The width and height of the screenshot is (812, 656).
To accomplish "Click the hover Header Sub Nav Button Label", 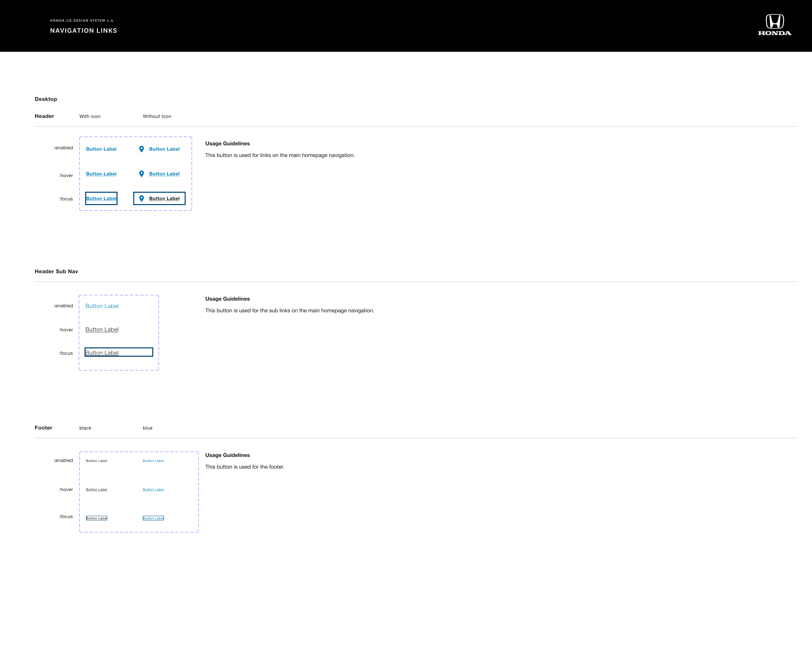I will coord(102,330).
